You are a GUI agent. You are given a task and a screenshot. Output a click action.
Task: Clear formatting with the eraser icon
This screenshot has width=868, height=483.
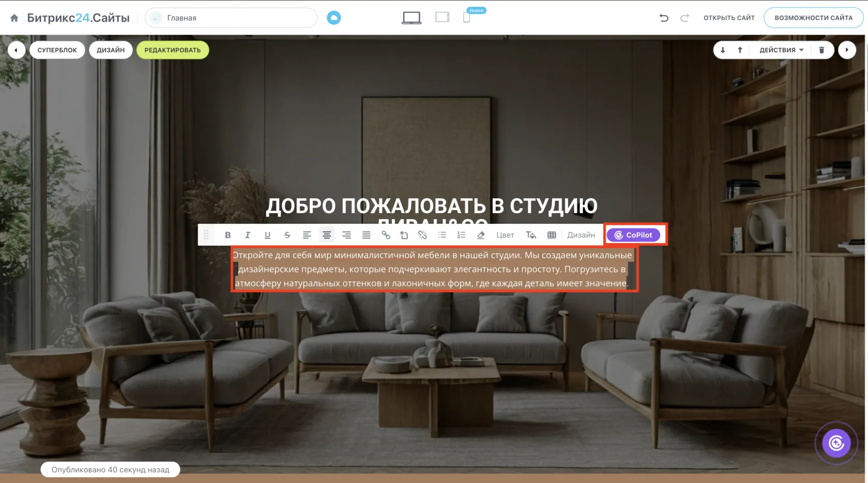(x=481, y=235)
